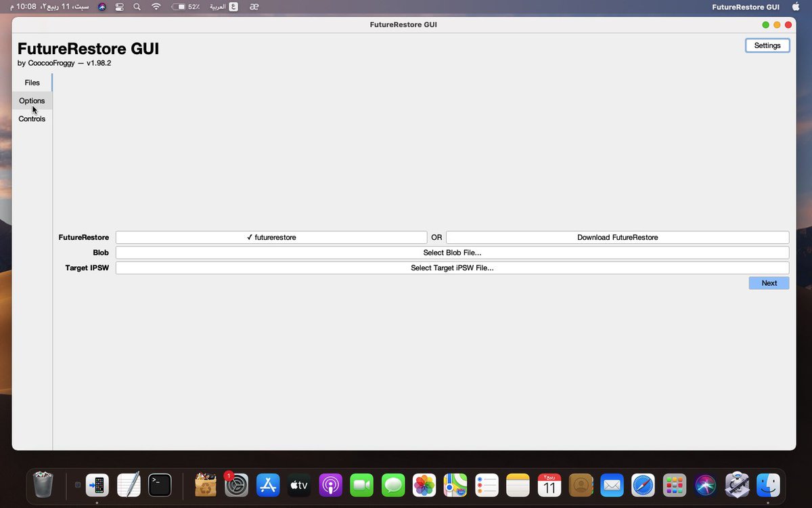This screenshot has height=508, width=812.
Task: Click the menu bar date and time
Action: click(x=49, y=7)
